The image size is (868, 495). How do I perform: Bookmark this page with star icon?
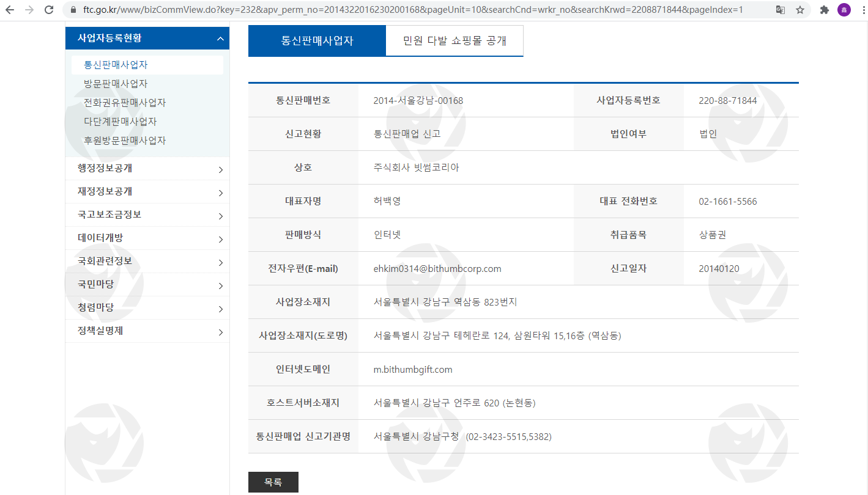[x=800, y=10]
